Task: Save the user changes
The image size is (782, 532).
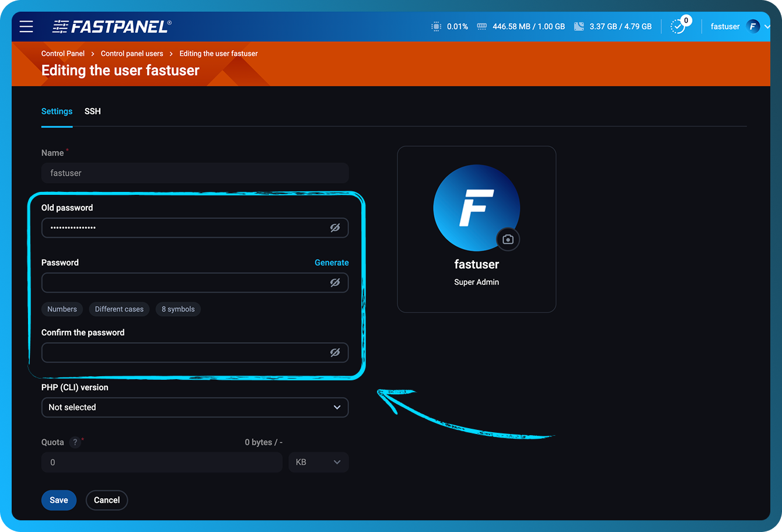Action: click(58, 500)
